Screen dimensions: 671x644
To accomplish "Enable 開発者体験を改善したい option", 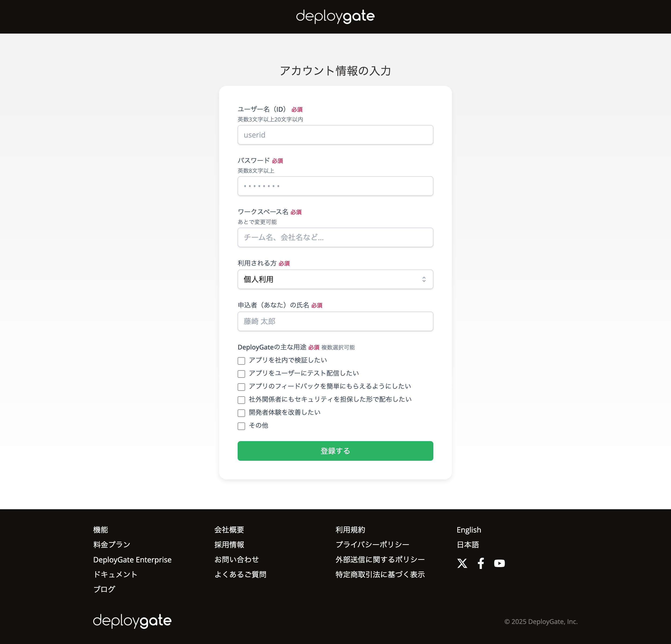I will click(x=241, y=413).
